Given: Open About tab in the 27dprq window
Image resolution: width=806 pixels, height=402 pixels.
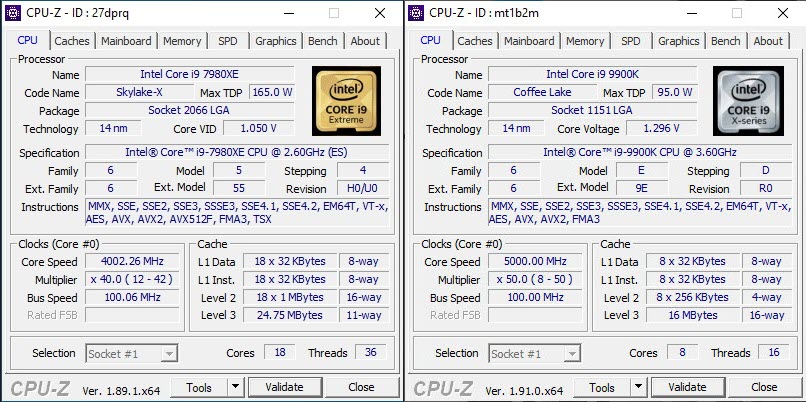Looking at the screenshot, I should pos(365,41).
